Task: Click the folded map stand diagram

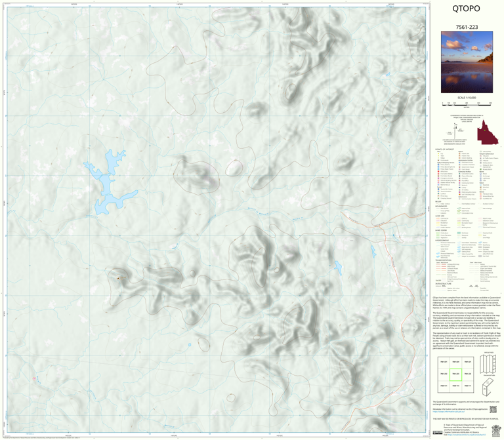Action: point(488,387)
